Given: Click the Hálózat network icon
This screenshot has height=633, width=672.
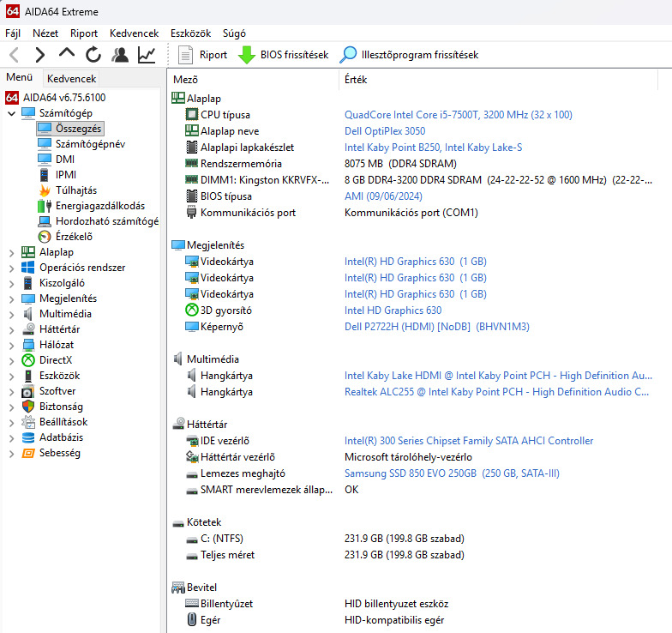Looking at the screenshot, I should pos(28,345).
